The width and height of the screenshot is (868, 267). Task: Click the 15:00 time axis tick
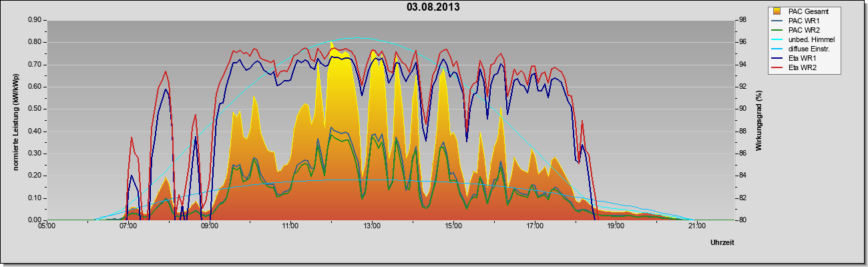[453, 226]
